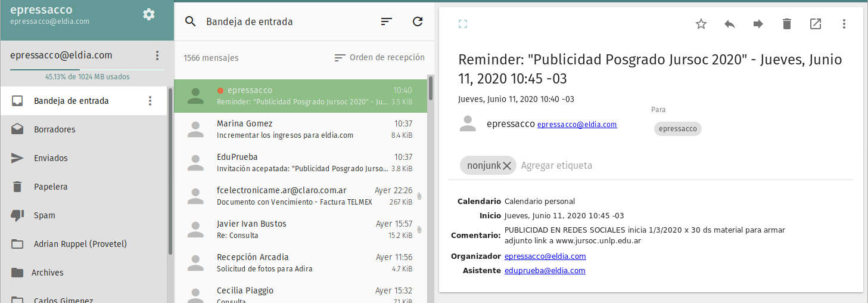Open the message filter icon
The width and height of the screenshot is (868, 303).
click(387, 21)
